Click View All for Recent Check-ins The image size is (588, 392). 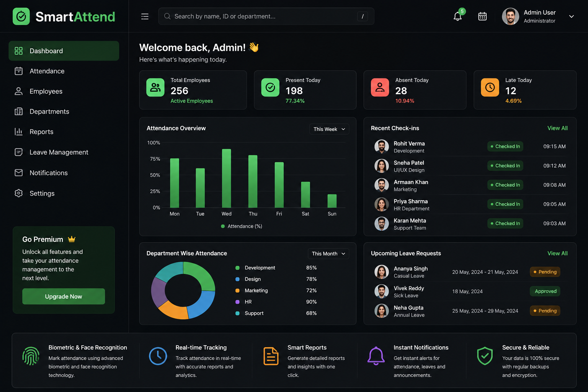[x=557, y=128]
